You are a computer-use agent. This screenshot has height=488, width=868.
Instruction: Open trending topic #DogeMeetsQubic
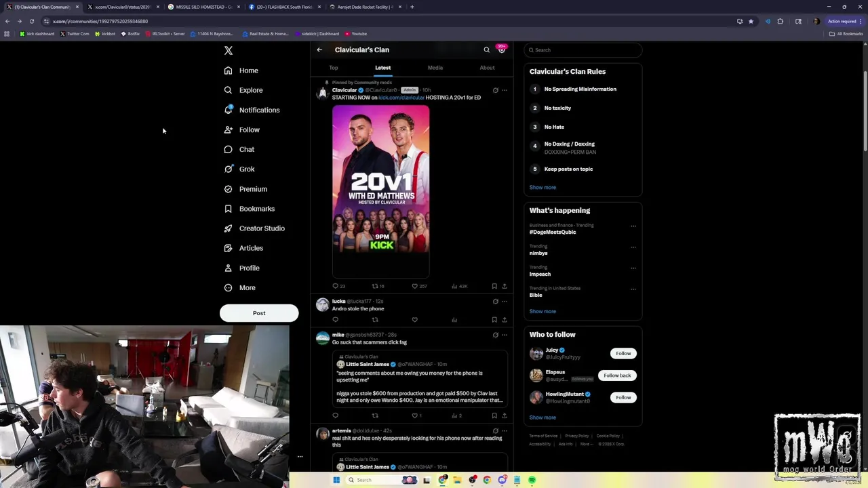coord(553,232)
